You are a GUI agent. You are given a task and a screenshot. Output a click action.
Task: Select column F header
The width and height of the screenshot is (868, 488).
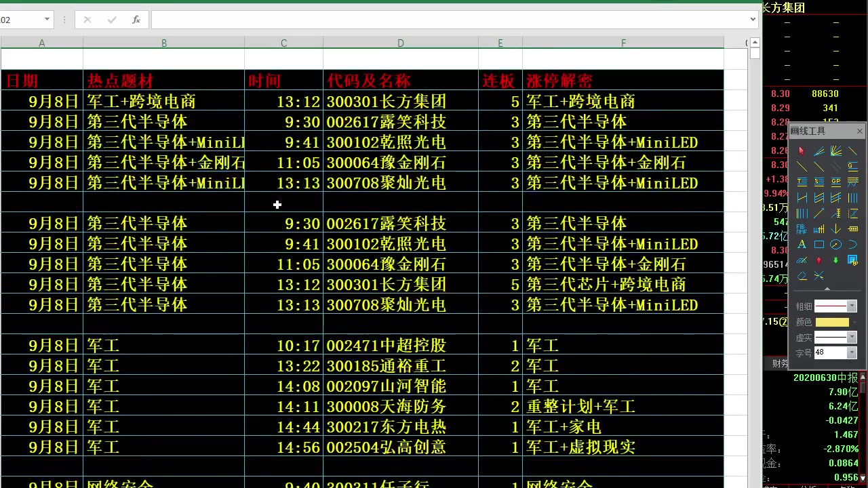[623, 43]
